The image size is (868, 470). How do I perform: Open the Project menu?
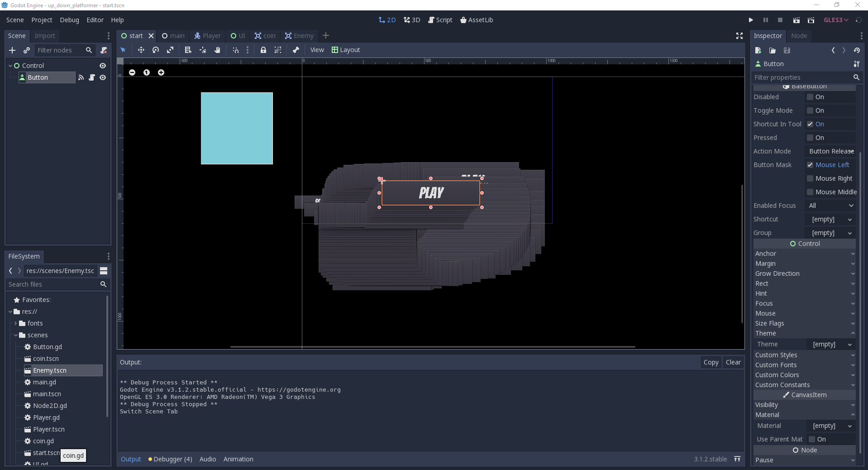click(41, 20)
